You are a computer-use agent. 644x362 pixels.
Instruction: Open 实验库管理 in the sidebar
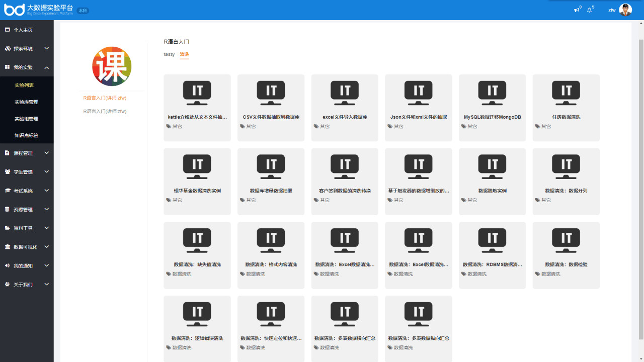pos(26,102)
